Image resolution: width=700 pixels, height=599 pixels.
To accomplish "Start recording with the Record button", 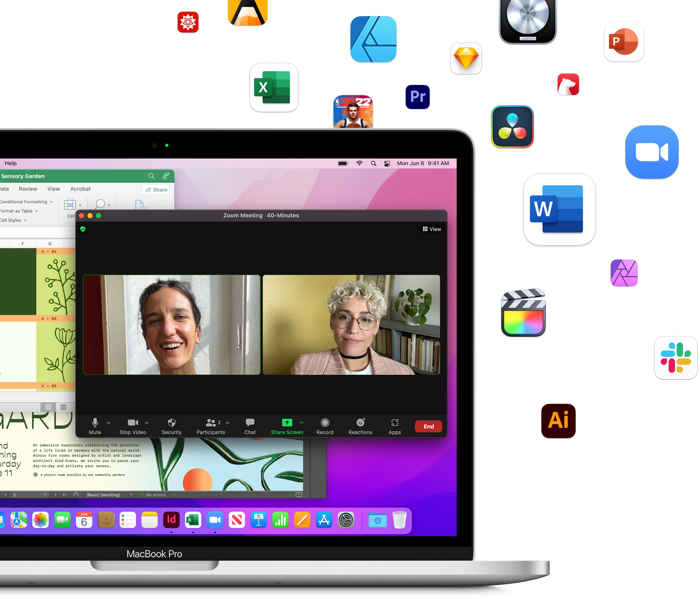I will click(325, 426).
